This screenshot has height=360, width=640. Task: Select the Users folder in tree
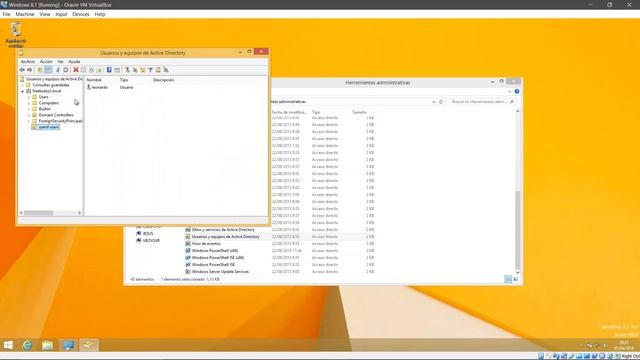pos(43,97)
